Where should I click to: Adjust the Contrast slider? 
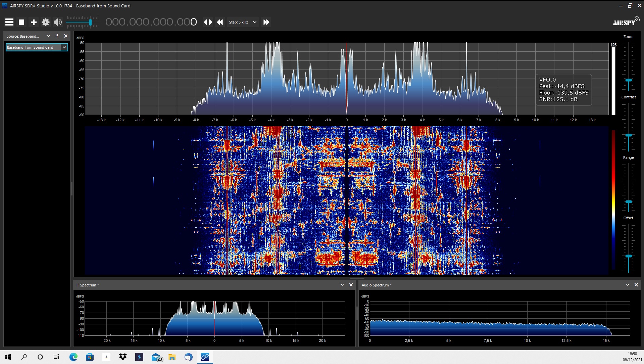[x=629, y=135]
